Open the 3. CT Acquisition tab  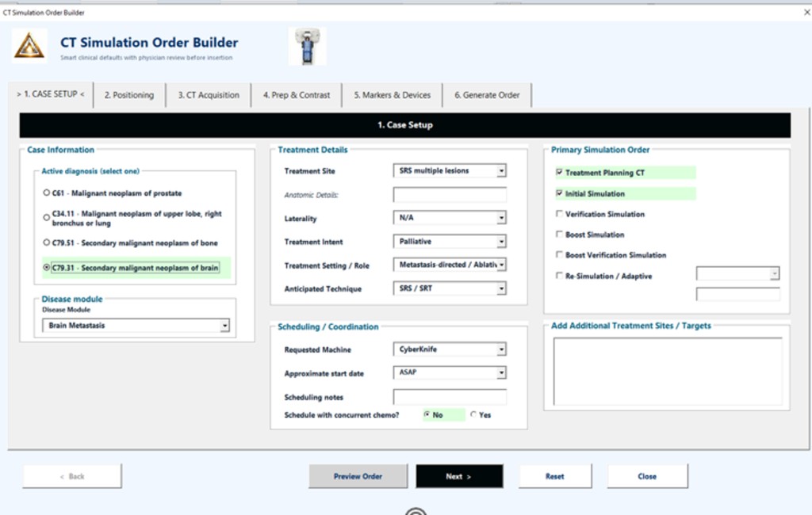[209, 95]
